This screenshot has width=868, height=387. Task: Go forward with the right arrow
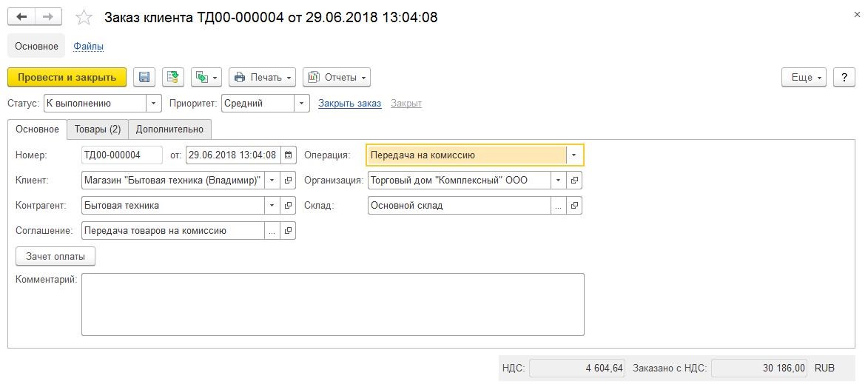pos(48,17)
